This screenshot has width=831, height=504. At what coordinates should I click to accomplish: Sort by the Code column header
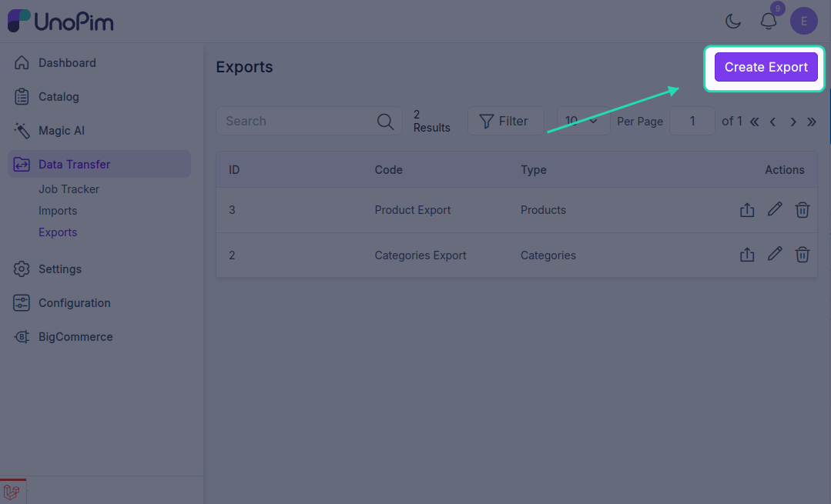388,170
